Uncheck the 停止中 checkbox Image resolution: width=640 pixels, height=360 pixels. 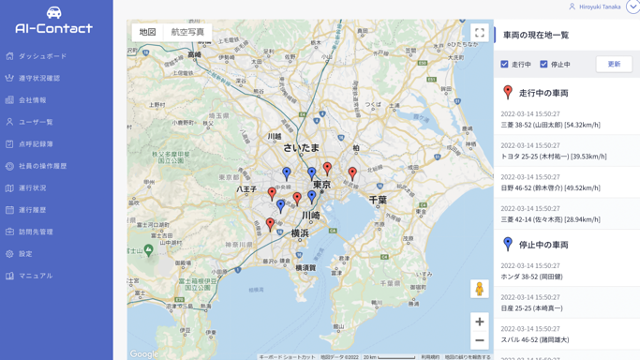click(x=544, y=64)
